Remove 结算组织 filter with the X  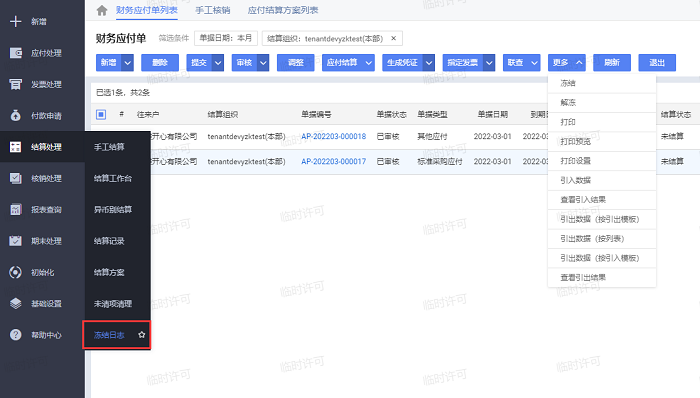coord(393,38)
